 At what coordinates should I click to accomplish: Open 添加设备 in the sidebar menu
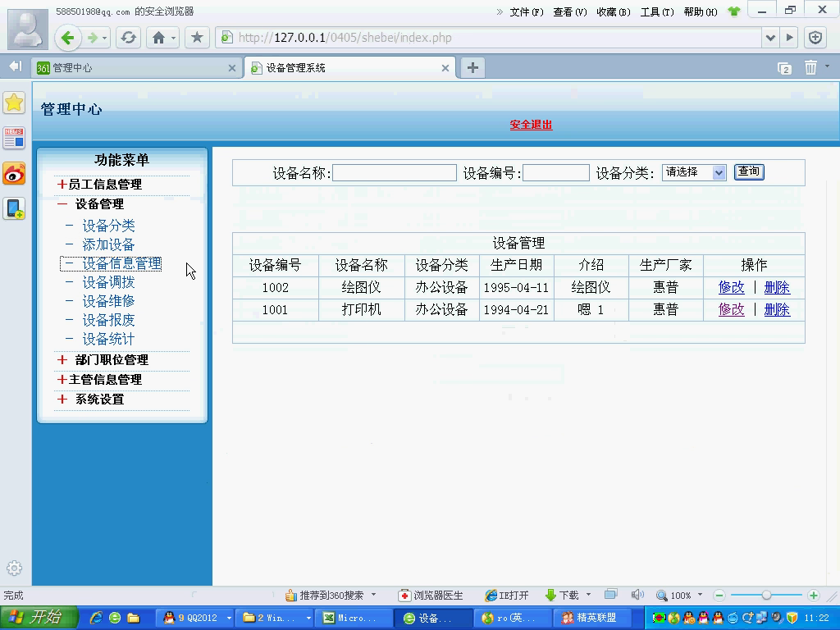point(109,244)
